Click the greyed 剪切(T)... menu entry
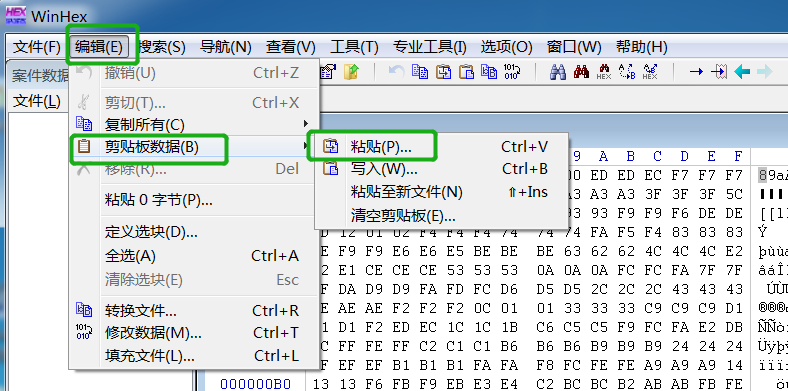Image resolution: width=788 pixels, height=391 pixels. click(194, 103)
